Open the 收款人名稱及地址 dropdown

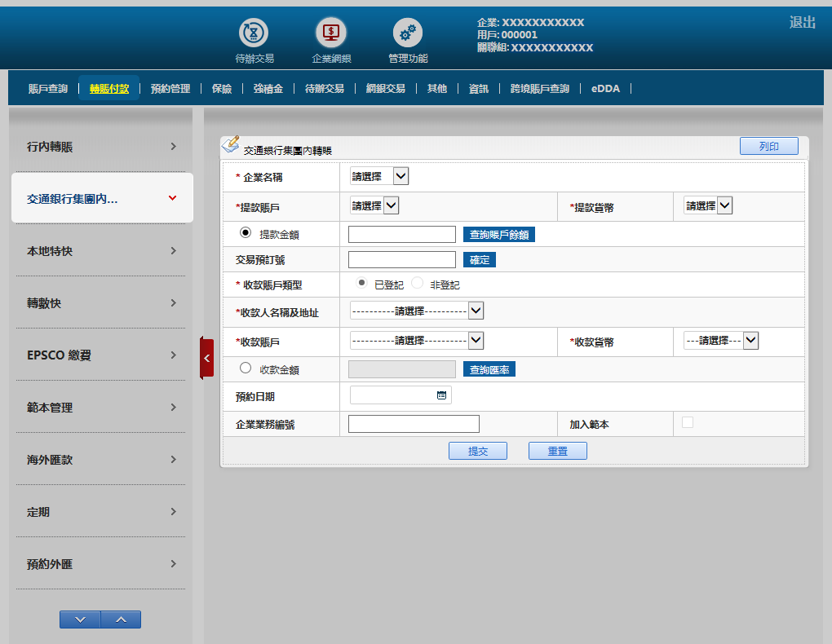tap(417, 311)
